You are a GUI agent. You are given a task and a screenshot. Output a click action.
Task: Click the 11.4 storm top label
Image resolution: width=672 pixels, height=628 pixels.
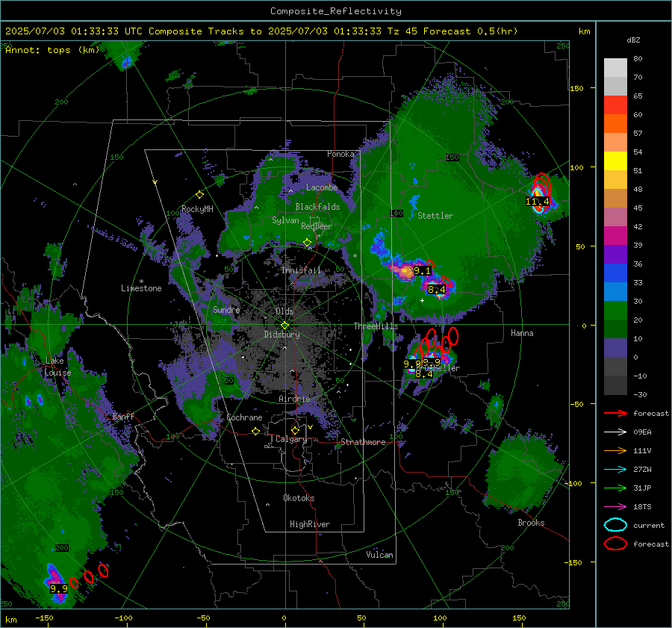(538, 202)
